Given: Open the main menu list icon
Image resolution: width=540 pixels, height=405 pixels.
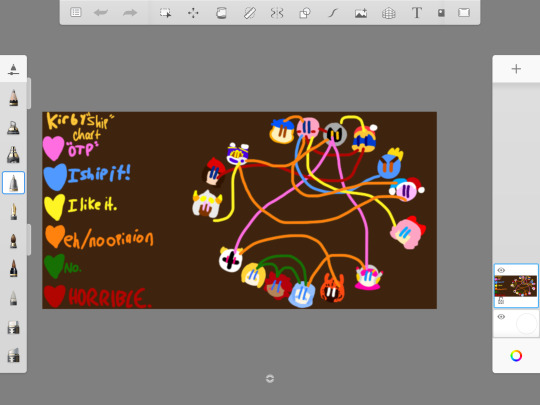Looking at the screenshot, I should click(x=75, y=13).
